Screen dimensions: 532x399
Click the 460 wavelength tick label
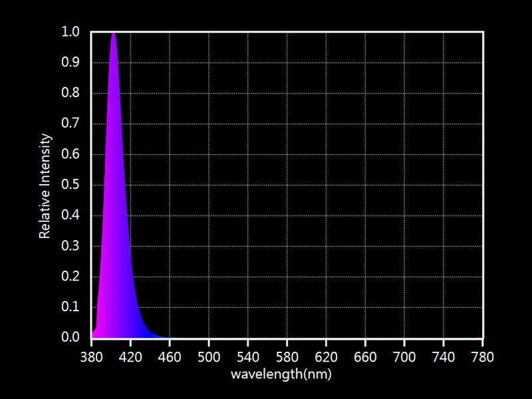tap(170, 357)
